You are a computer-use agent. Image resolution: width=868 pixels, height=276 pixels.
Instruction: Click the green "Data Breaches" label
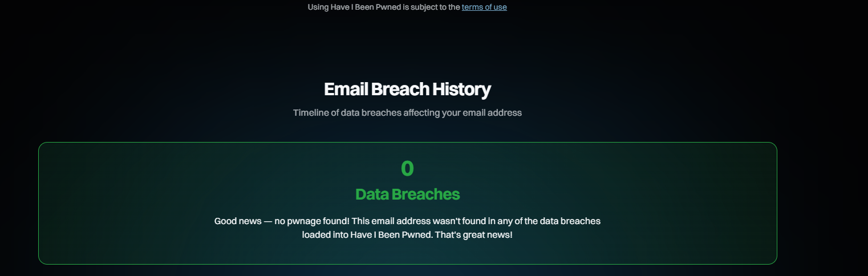pyautogui.click(x=407, y=194)
